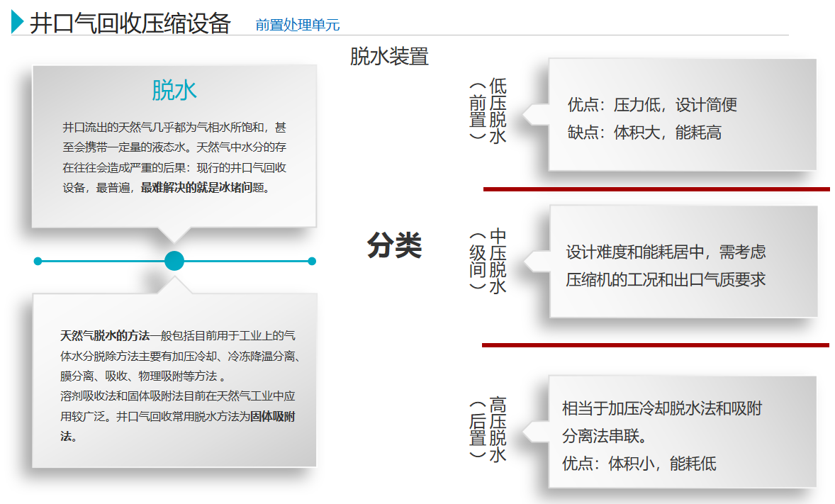Viewport: 835px width, 504px height.
Task: Click the left end dot of the teal line
Action: pos(38,261)
